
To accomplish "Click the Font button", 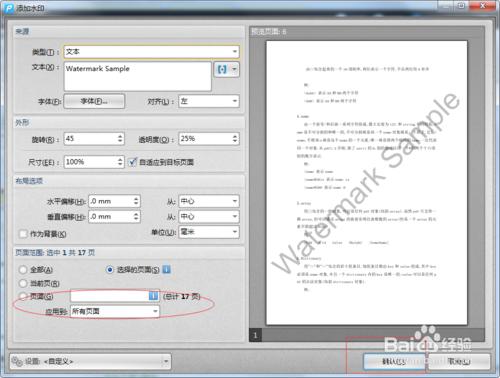I will (94, 101).
